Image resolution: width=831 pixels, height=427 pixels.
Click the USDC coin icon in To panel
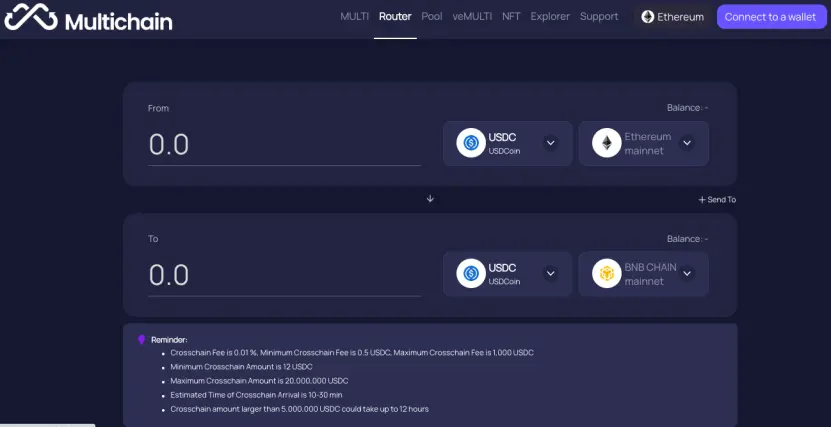point(471,273)
